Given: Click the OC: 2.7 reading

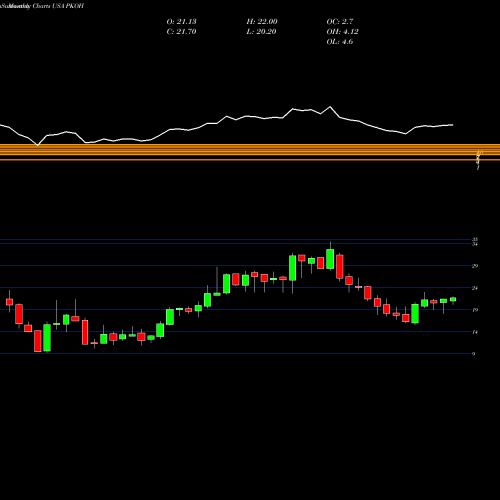Looking at the screenshot, I should tap(340, 22).
